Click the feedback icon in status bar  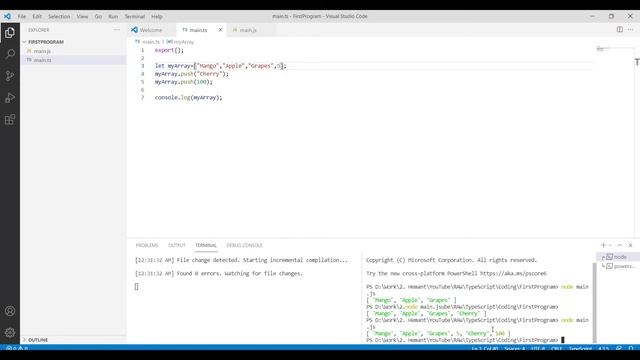click(x=619, y=349)
